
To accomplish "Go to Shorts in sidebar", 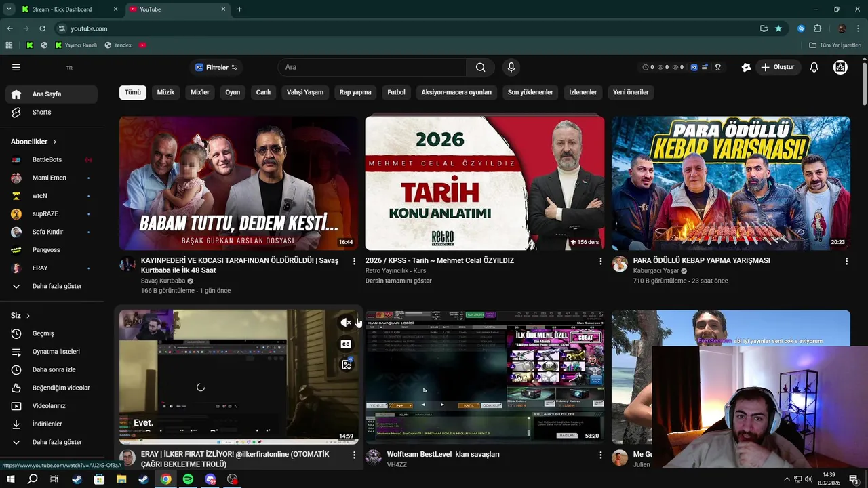I will coord(52,112).
